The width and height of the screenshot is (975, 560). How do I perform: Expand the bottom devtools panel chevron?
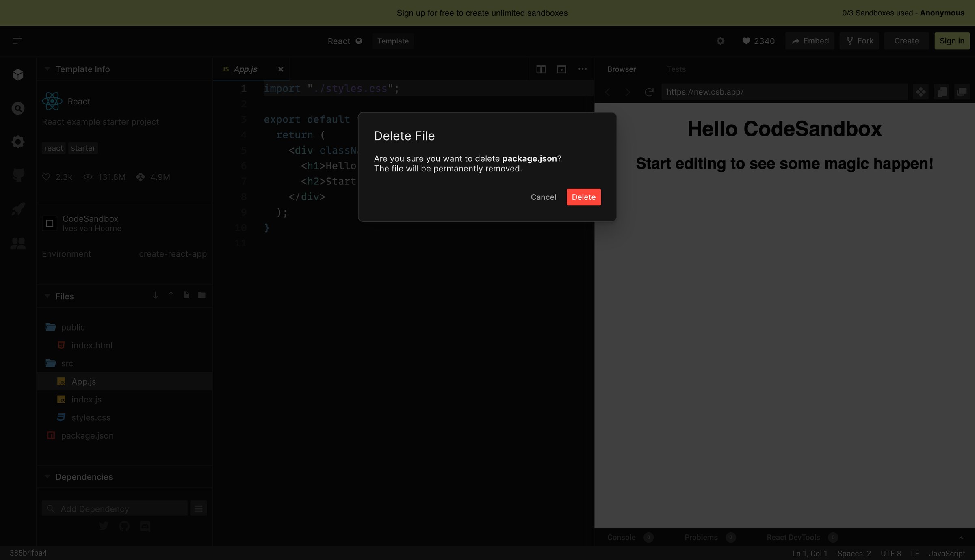pos(961,538)
